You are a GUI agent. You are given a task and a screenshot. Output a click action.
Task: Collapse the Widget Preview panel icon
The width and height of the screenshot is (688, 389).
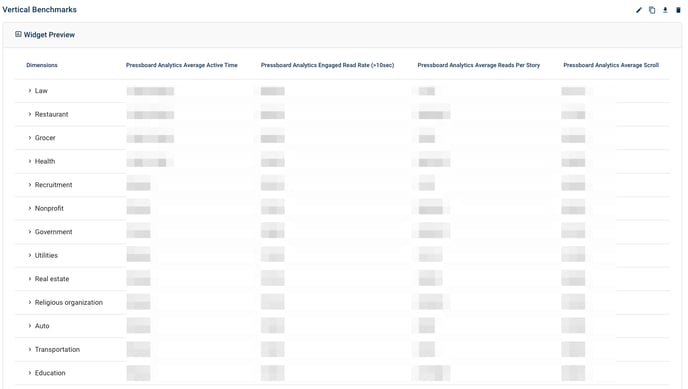(18, 34)
